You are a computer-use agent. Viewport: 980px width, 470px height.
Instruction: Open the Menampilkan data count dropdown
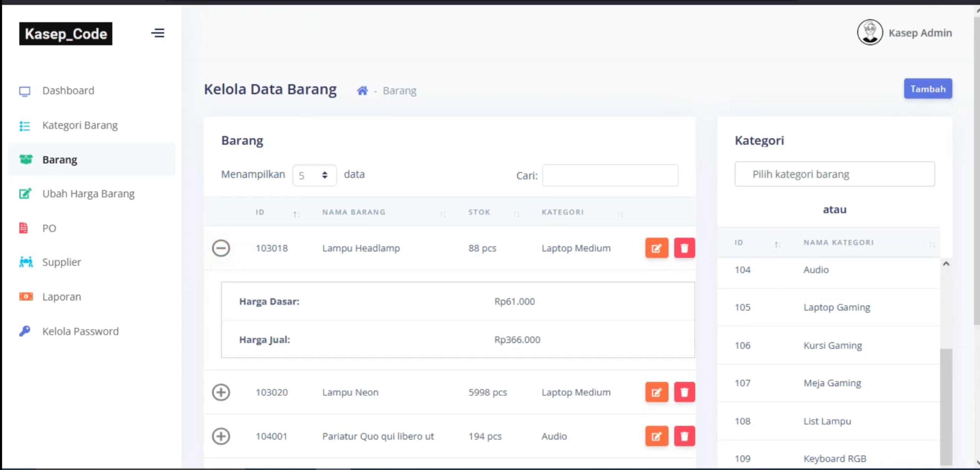[x=314, y=175]
